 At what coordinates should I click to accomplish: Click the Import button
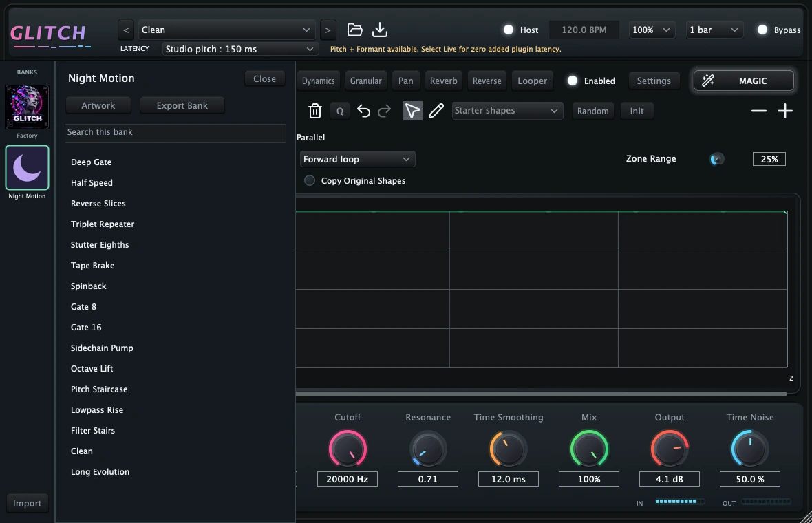pyautogui.click(x=27, y=503)
